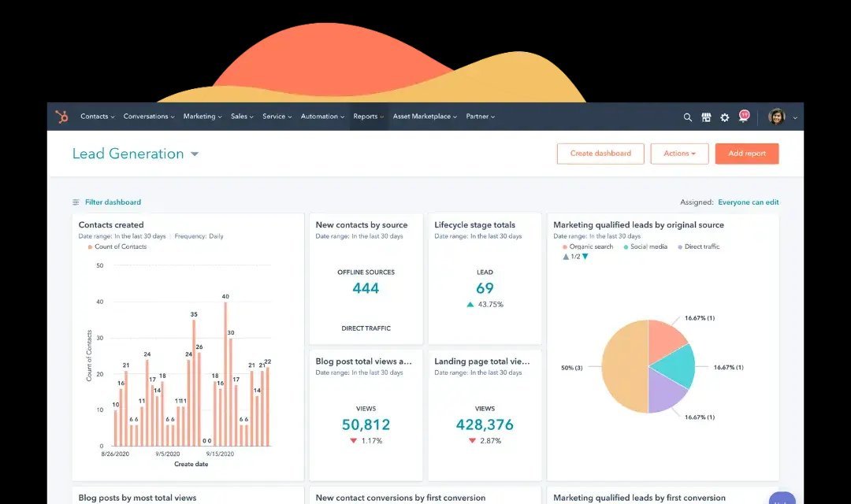851x504 pixels.
Task: Click the user avatar picture
Action: pyautogui.click(x=777, y=117)
